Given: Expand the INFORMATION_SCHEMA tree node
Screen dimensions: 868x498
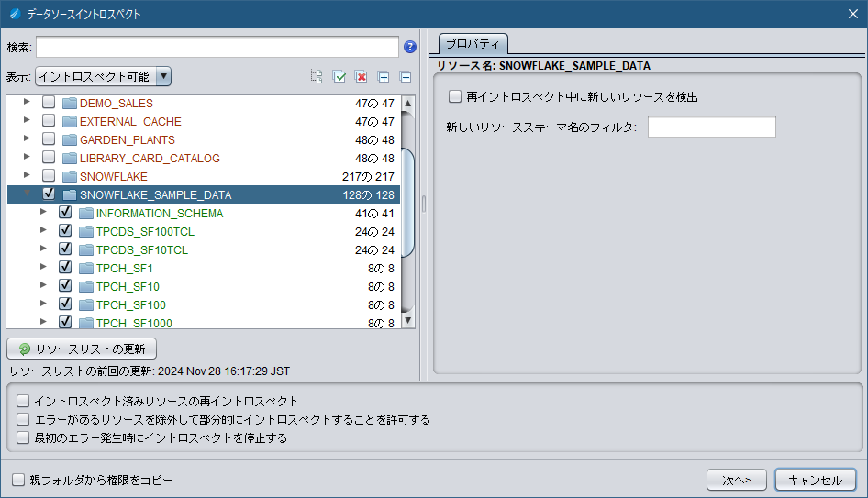Looking at the screenshot, I should coord(43,211).
